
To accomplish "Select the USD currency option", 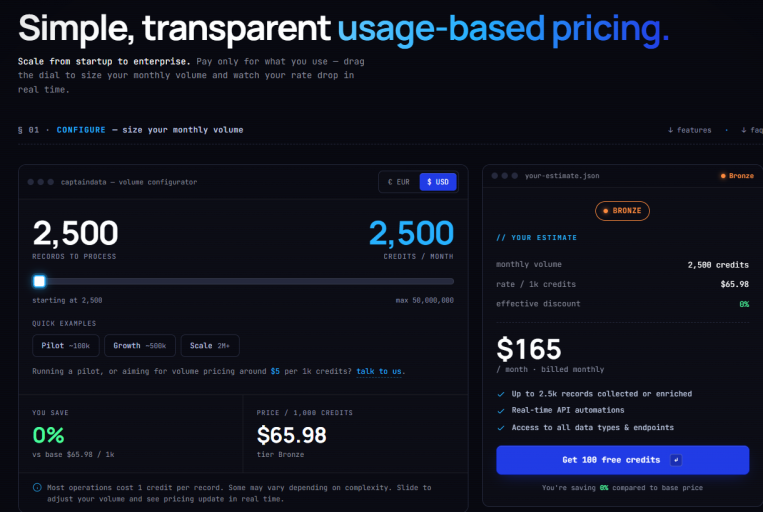I will pos(438,182).
